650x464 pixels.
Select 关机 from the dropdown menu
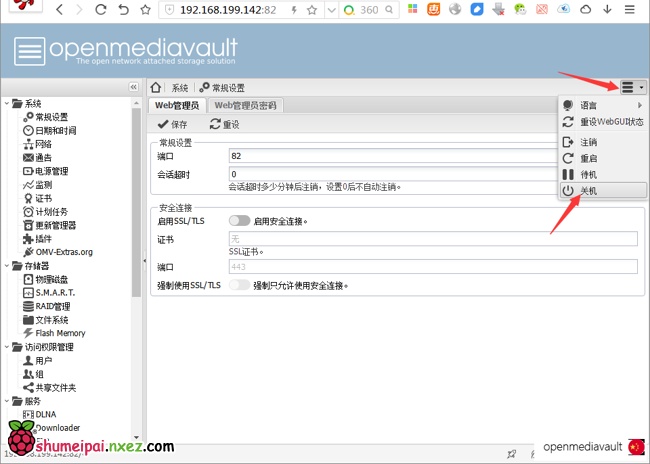tap(588, 190)
